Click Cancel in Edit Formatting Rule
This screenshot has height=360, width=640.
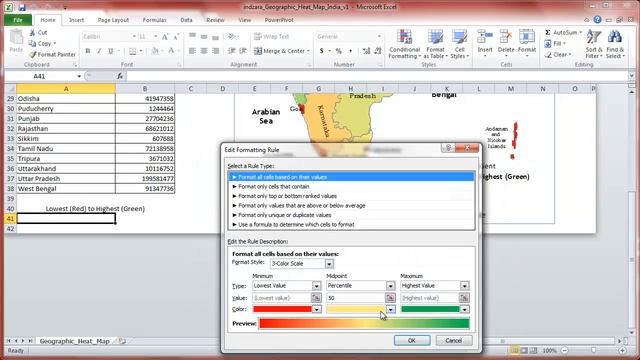(x=453, y=340)
